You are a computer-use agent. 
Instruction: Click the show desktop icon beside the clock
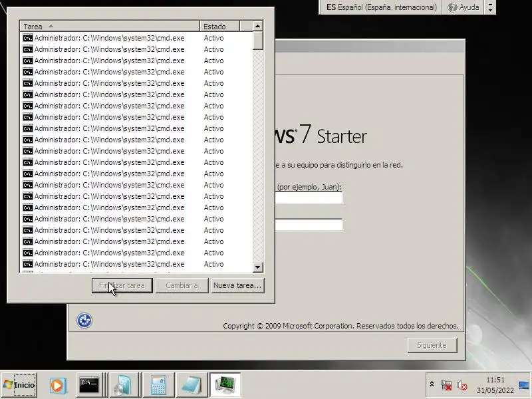tap(524, 385)
